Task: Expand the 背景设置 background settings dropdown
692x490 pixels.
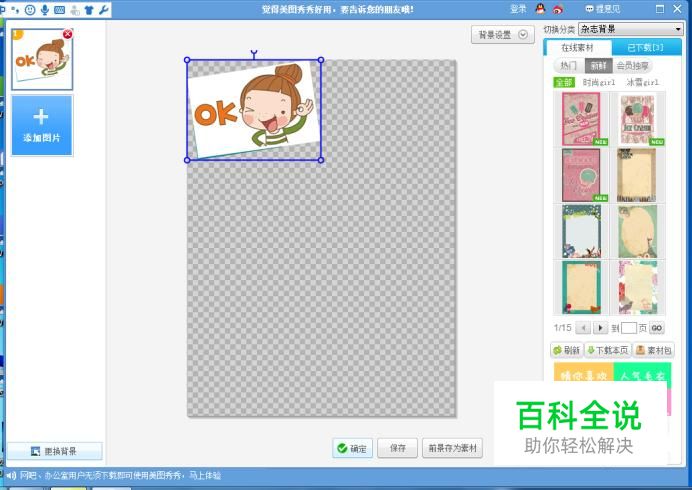Action: [x=503, y=34]
